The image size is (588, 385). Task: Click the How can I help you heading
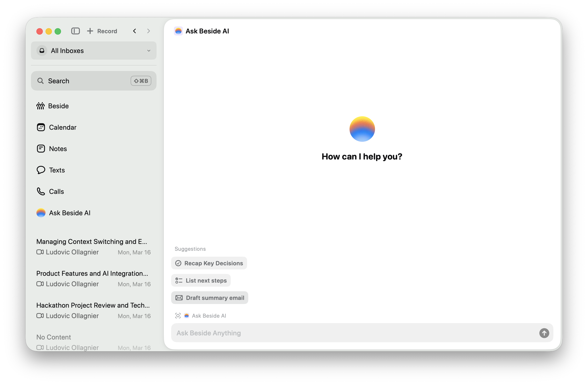pyautogui.click(x=362, y=156)
